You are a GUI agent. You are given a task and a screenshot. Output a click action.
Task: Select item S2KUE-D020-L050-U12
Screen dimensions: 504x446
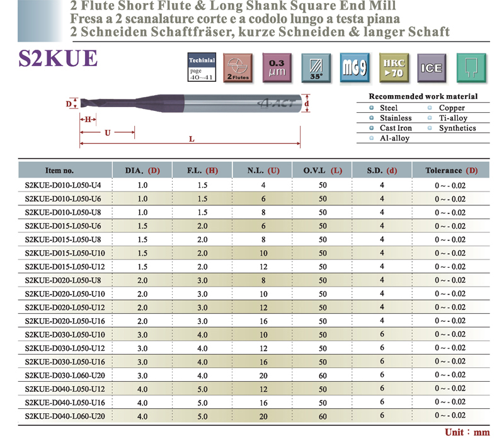(x=65, y=307)
